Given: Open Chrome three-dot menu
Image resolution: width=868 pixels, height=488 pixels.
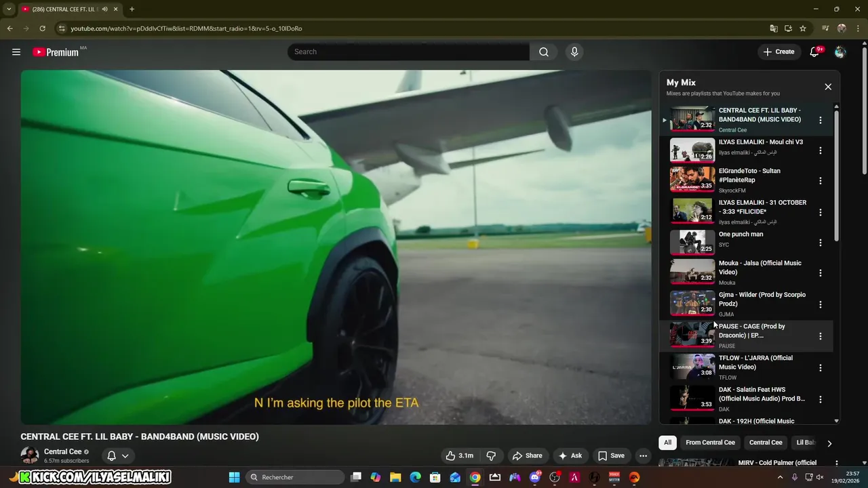Looking at the screenshot, I should tap(858, 28).
